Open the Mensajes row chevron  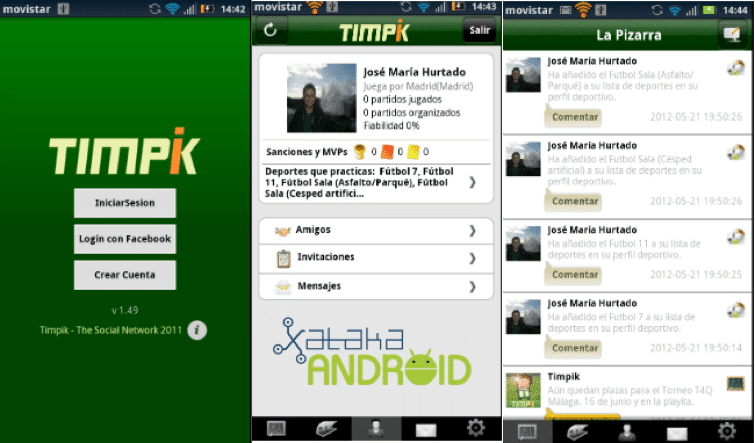pos(472,287)
